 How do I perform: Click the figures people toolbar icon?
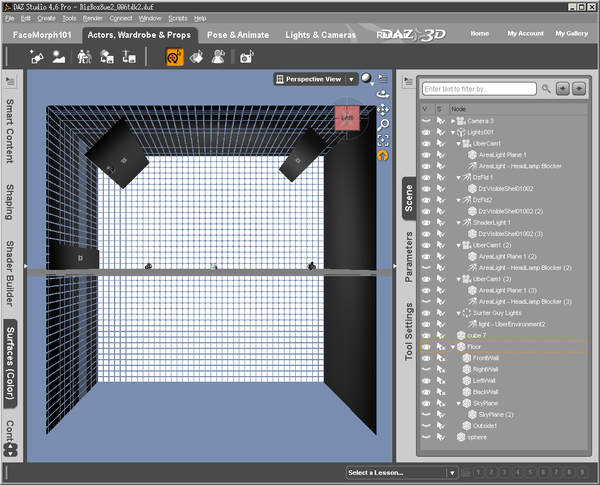pos(84,57)
